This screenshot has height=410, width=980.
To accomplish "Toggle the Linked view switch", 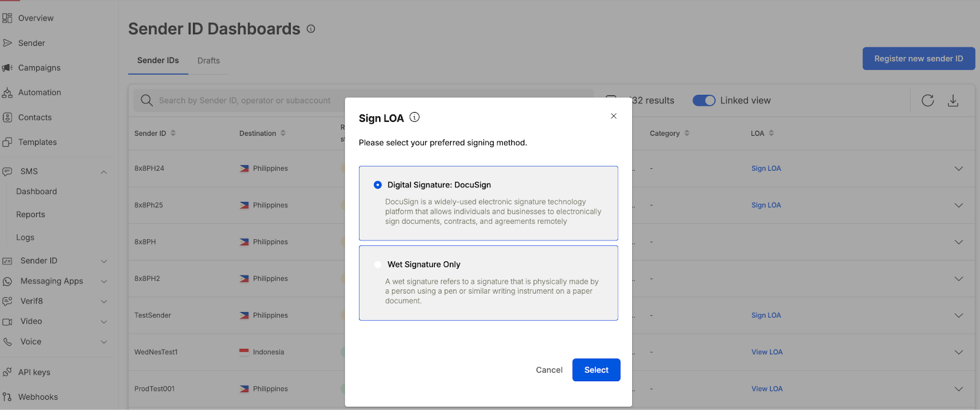I will point(704,100).
